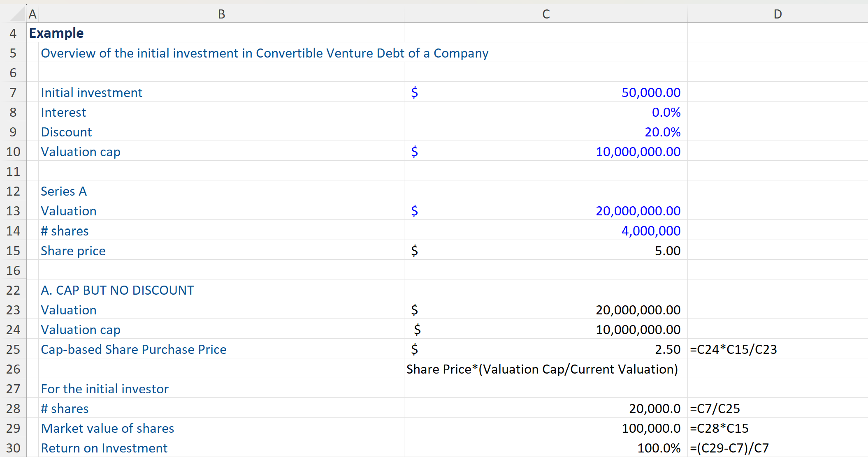This screenshot has width=868, height=457.
Task: Click the cell showing =C7/C25
Action: tap(715, 409)
